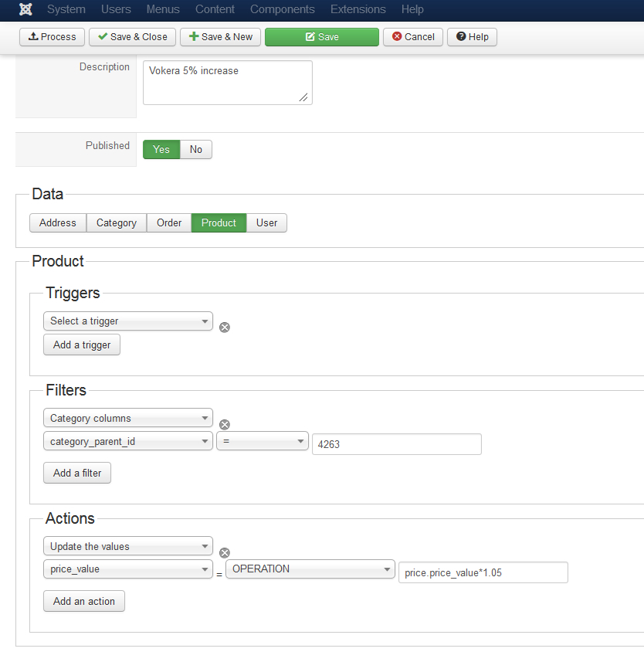Click Save & Close
The height and width of the screenshot is (662, 644).
[x=133, y=37]
